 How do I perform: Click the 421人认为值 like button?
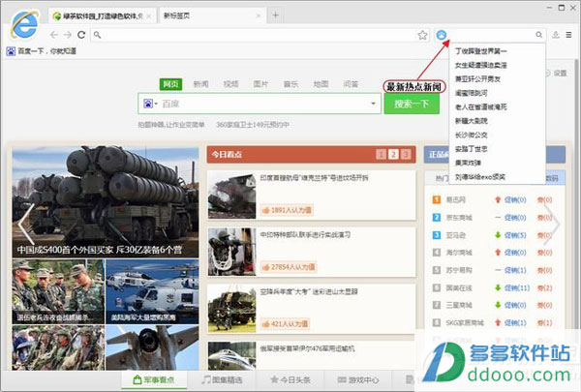[285, 324]
